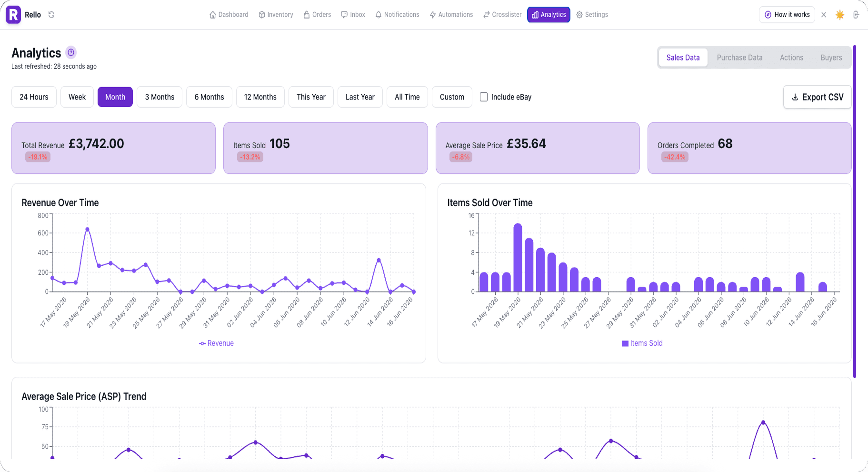Select the All Time range
The width and height of the screenshot is (868, 472).
point(407,97)
